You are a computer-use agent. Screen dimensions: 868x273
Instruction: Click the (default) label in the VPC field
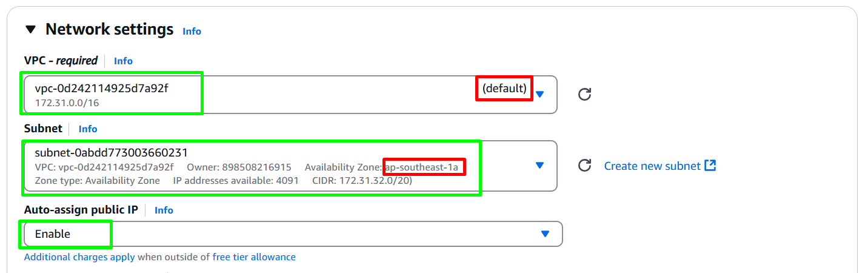(x=504, y=89)
